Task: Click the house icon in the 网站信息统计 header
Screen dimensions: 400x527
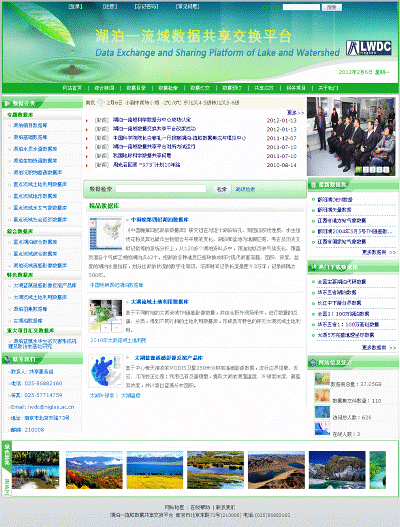Action: (x=313, y=362)
